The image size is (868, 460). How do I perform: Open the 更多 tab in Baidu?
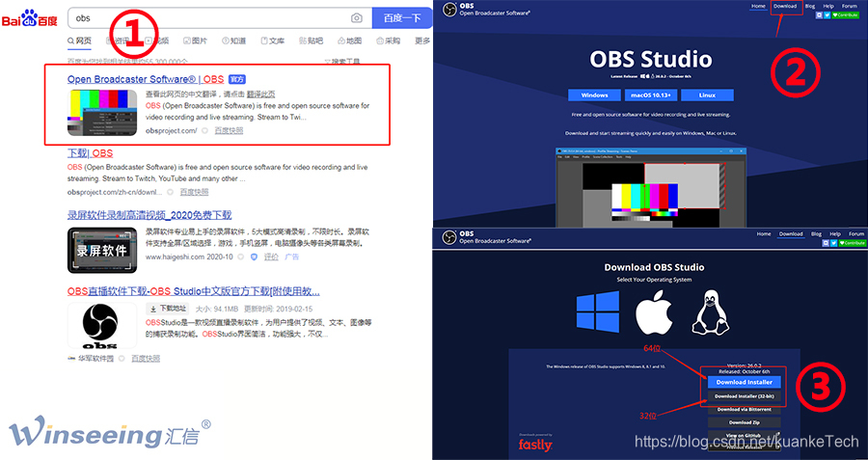tap(422, 41)
